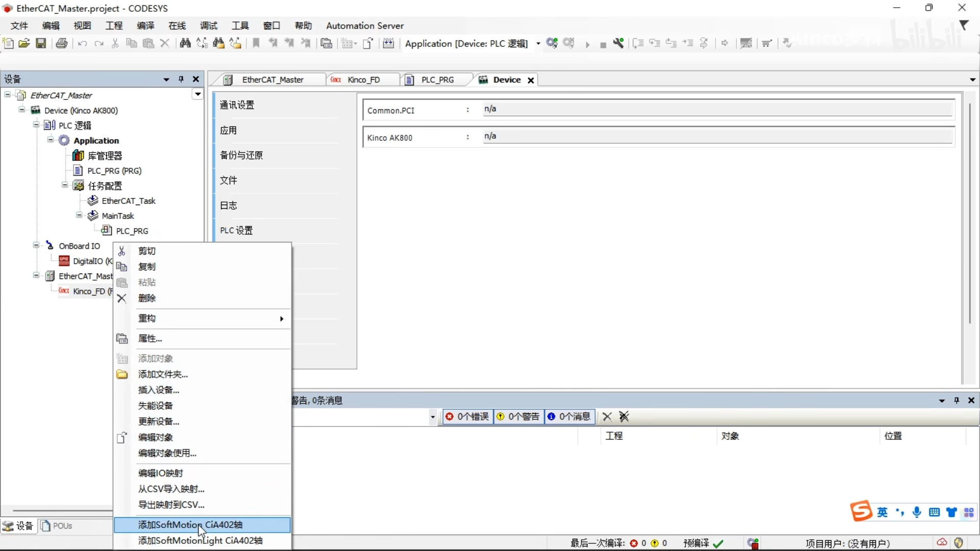Open the Application device selector dropdown
The height and width of the screenshot is (551, 980).
pos(538,44)
